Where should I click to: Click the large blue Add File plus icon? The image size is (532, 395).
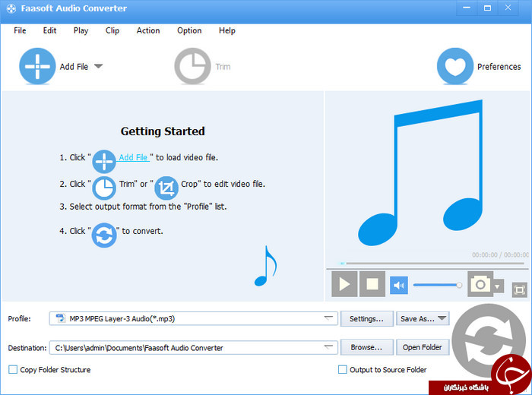37,66
